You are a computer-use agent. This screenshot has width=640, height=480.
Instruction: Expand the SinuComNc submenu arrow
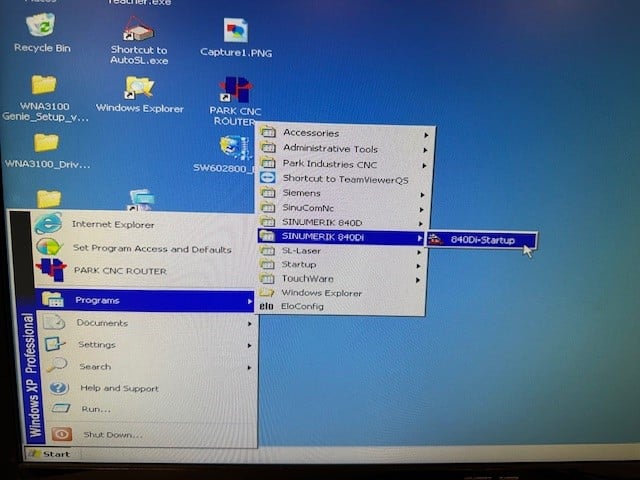click(x=421, y=210)
